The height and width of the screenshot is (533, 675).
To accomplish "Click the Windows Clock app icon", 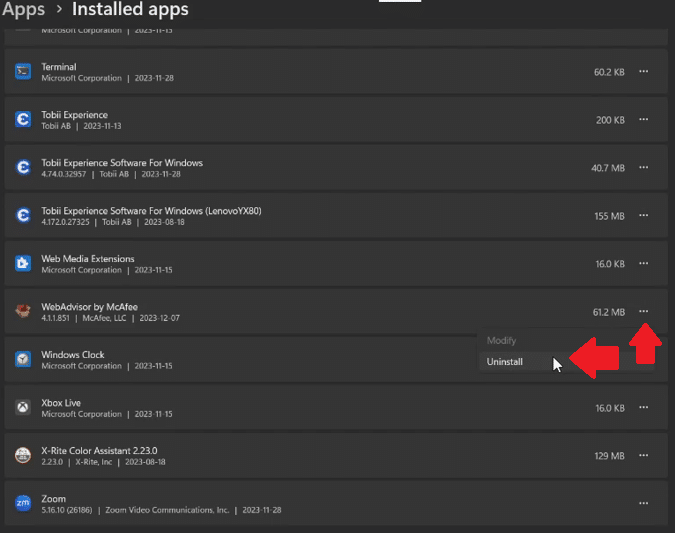I will [x=23, y=359].
